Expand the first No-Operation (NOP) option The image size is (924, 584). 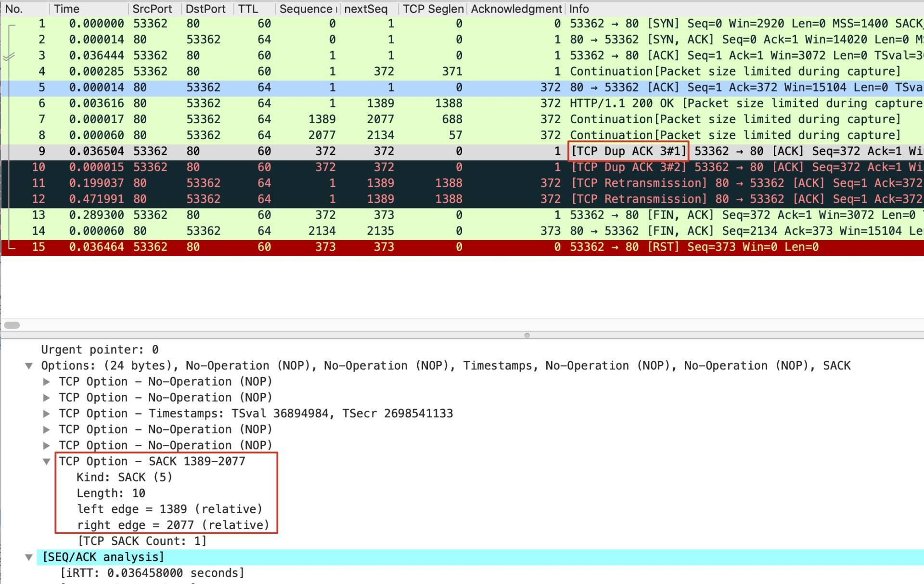(x=47, y=382)
